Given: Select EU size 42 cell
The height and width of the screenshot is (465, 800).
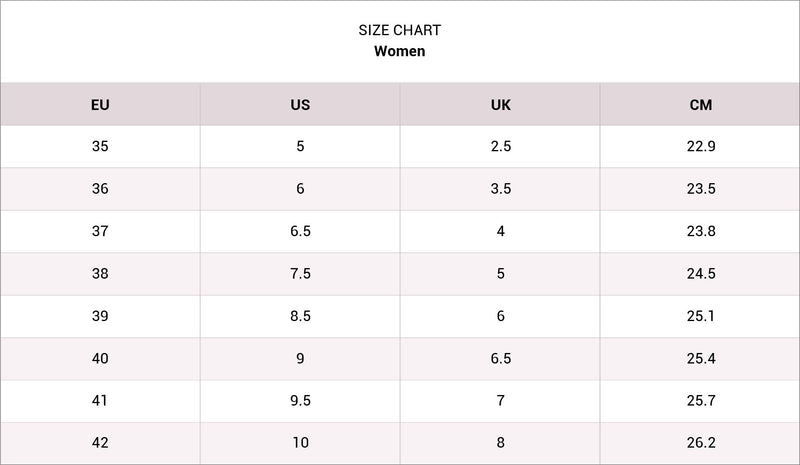Looking at the screenshot, I should click(x=100, y=443).
